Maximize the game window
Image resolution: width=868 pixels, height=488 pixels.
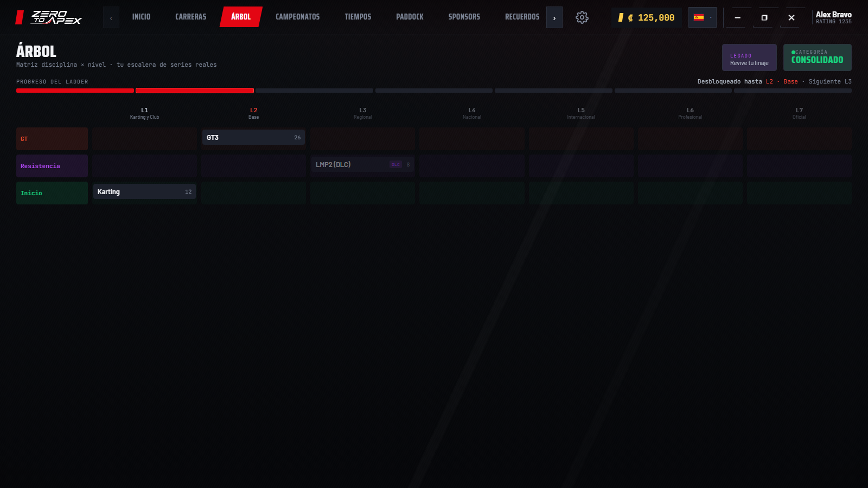(764, 17)
